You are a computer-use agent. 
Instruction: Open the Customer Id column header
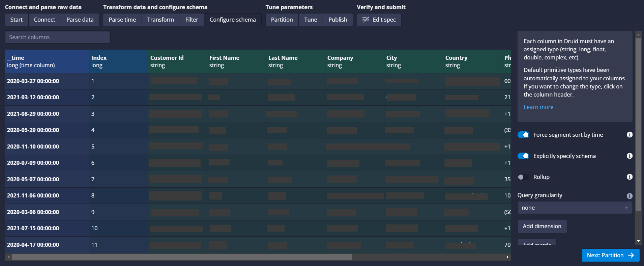(x=177, y=61)
